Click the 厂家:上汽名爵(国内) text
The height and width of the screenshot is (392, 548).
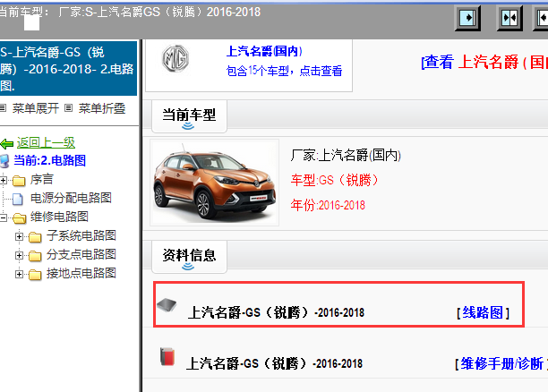point(346,155)
